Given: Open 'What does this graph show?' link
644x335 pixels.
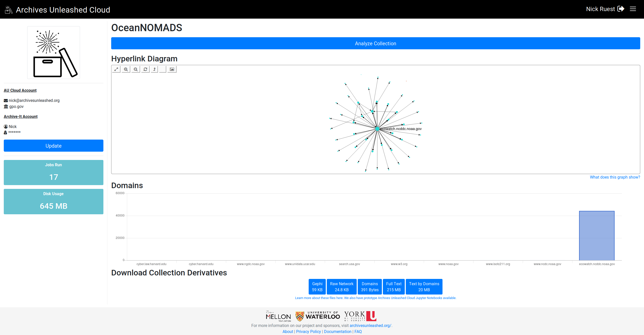Looking at the screenshot, I should [x=615, y=177].
